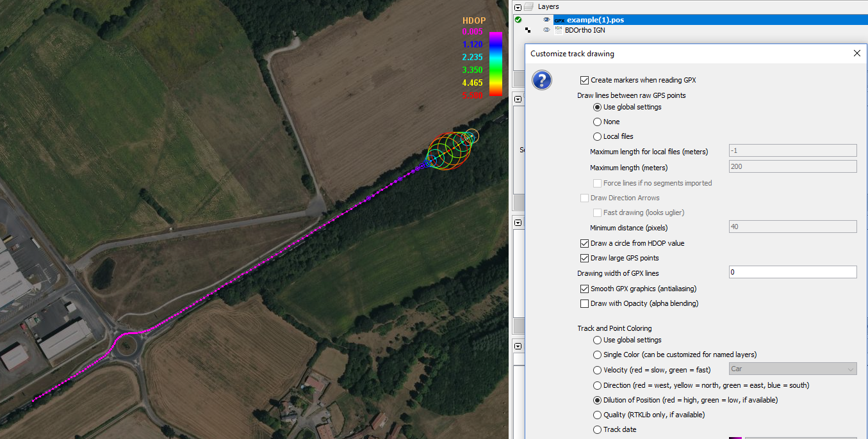Collapse the Layers panel with its arrow

(518, 7)
